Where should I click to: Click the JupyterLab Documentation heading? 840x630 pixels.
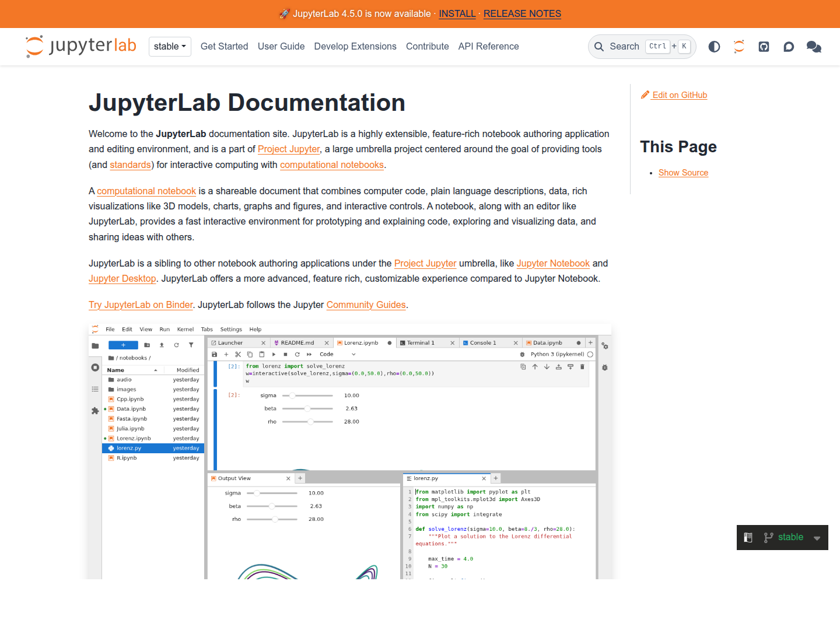(x=247, y=103)
